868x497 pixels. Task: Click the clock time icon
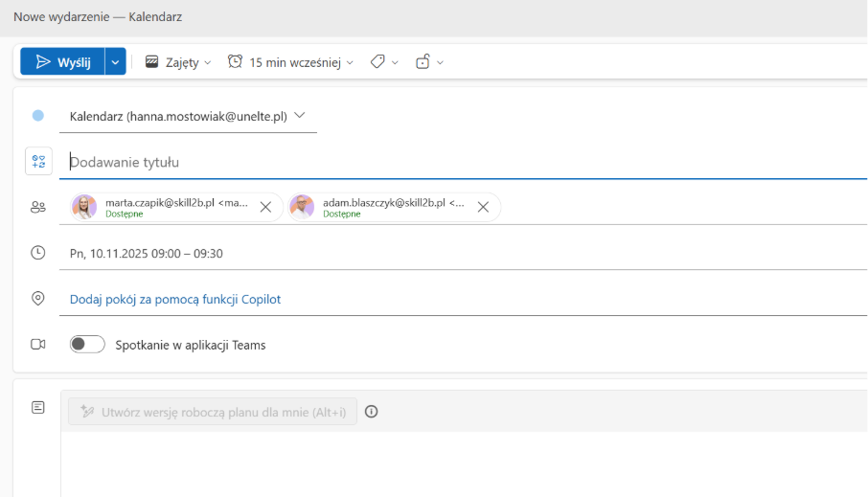tap(38, 253)
